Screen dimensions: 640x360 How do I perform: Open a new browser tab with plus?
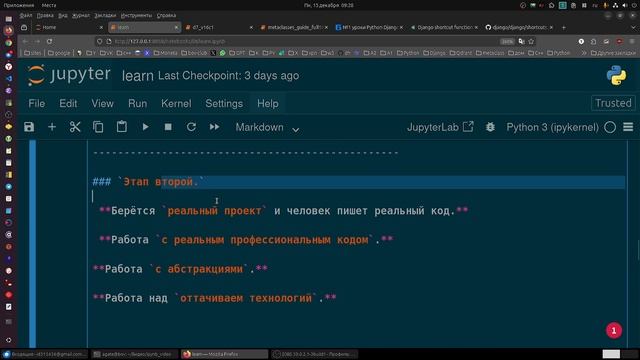(564, 27)
